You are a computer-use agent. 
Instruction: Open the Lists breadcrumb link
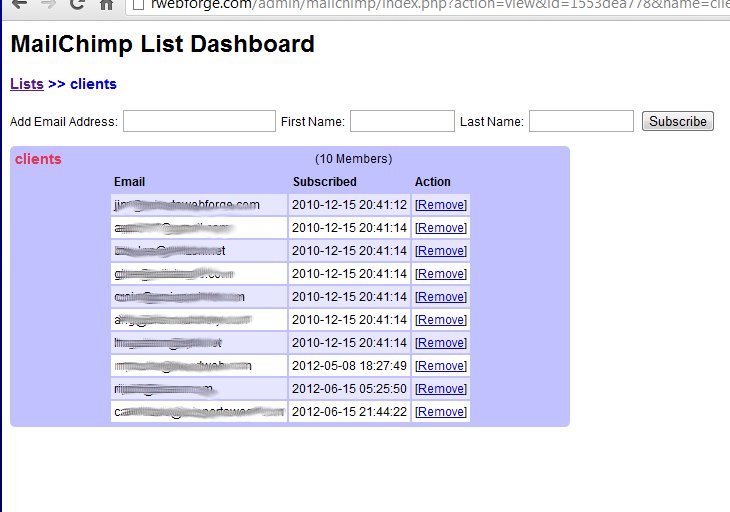(x=27, y=84)
